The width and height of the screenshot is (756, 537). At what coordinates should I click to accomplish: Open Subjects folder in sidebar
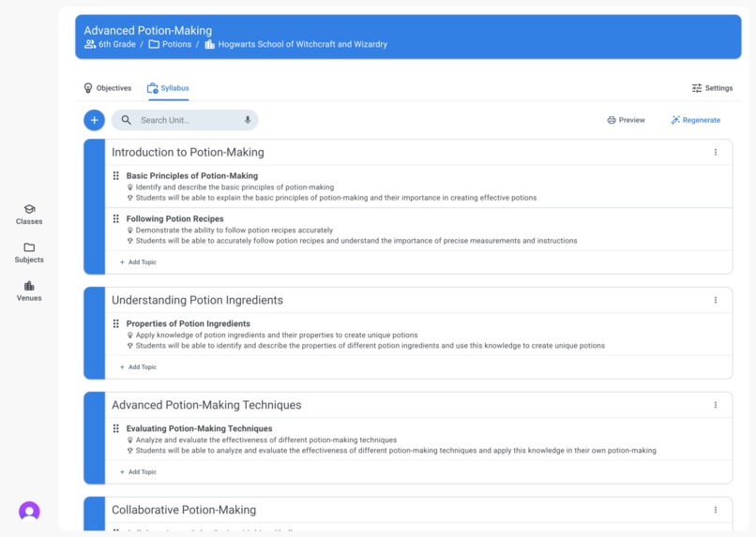29,253
